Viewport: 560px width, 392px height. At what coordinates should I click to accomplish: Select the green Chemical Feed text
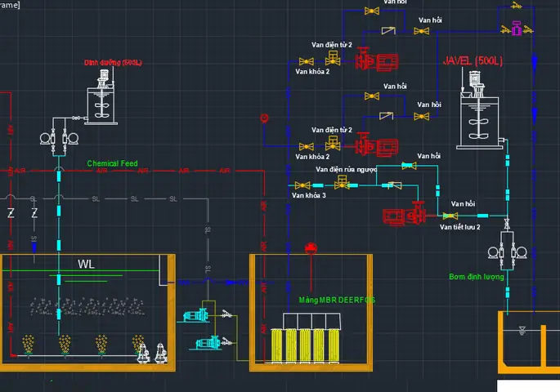pyautogui.click(x=112, y=163)
